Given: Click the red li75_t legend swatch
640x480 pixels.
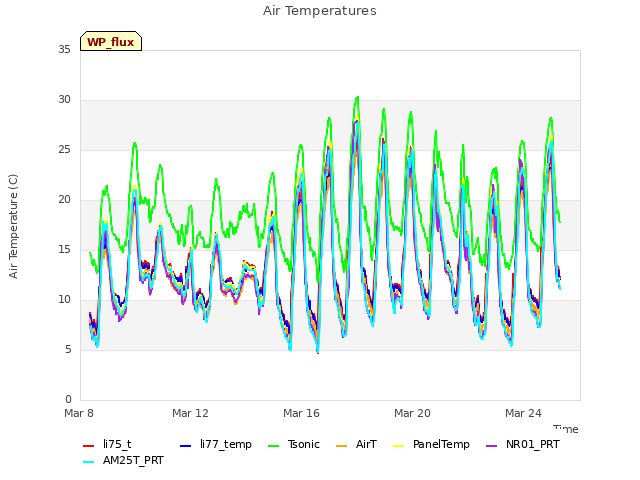Looking at the screenshot, I should click(89, 446).
